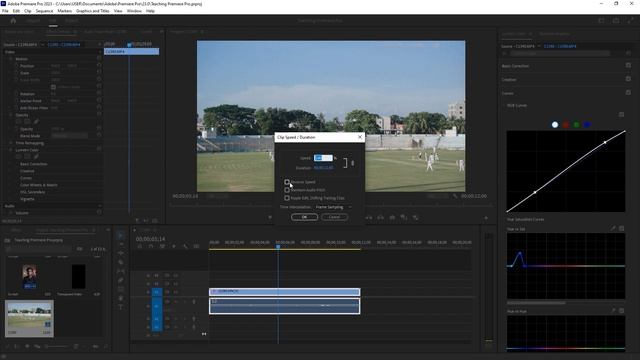
Task: Open the Graphics and Titles menu
Action: click(x=93, y=11)
